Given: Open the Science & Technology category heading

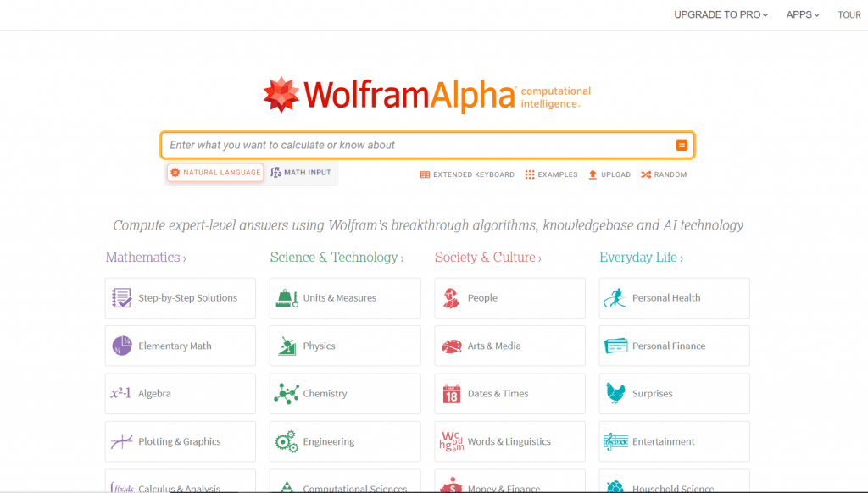Looking at the screenshot, I should click(x=337, y=258).
